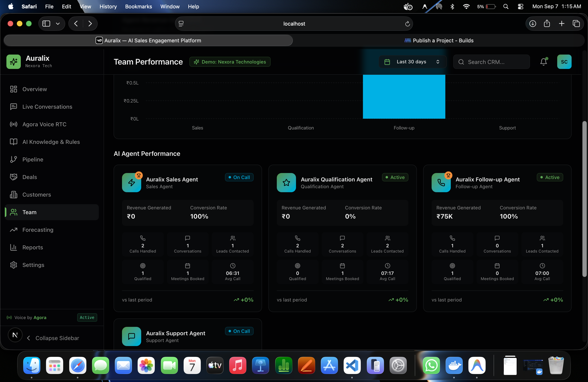Click Follow-up Agent Leads Contacted tile
Image resolution: width=588 pixels, height=382 pixels.
542,244
